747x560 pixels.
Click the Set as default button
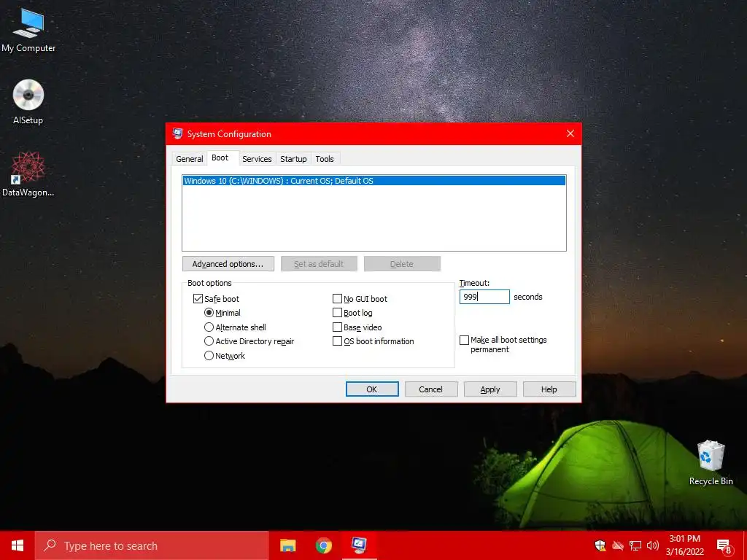319,264
